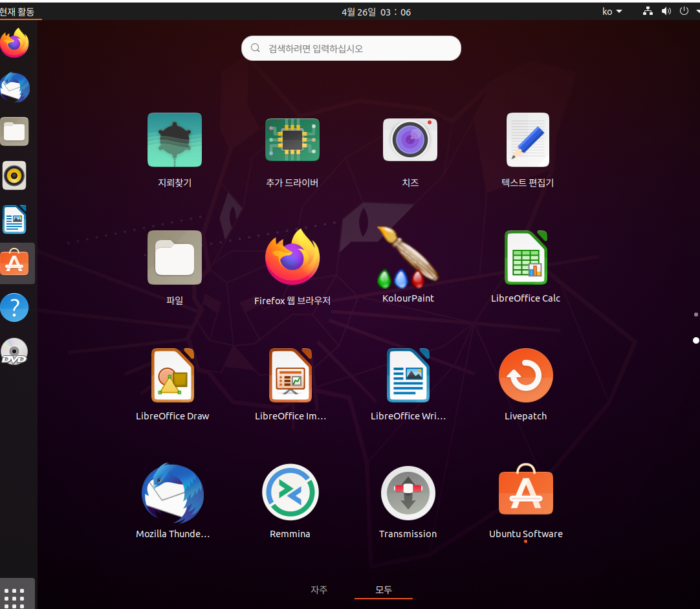Image resolution: width=700 pixels, height=609 pixels.
Task: Click Ubuntu Software in the dock
Action: tap(14, 263)
